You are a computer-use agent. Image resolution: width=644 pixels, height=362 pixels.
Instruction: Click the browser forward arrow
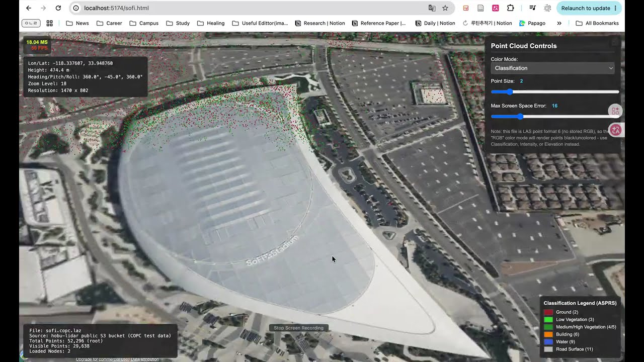click(x=43, y=8)
